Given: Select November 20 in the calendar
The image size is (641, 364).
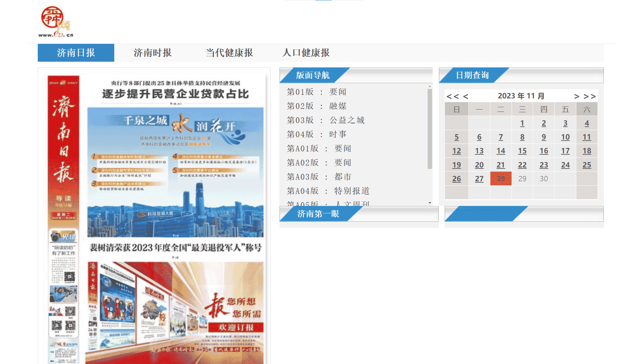Looking at the screenshot, I should tap(479, 165).
